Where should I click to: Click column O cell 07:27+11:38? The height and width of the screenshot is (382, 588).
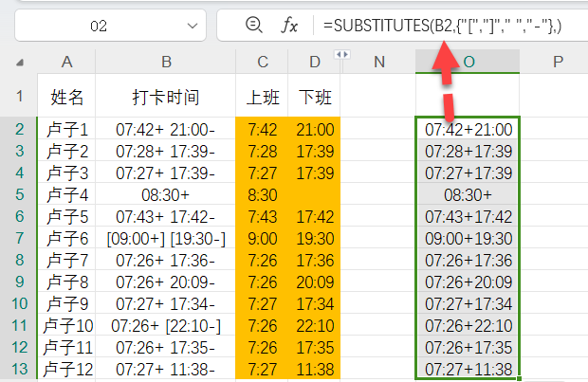pos(468,369)
